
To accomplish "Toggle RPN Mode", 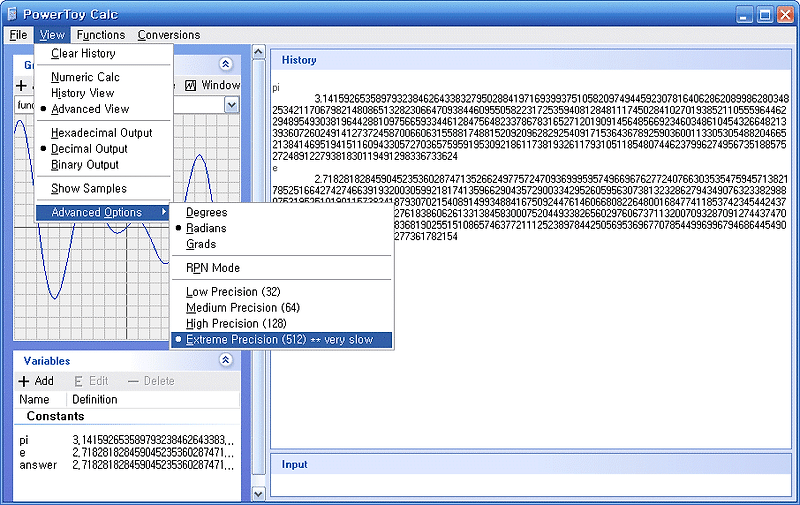I will [282, 268].
